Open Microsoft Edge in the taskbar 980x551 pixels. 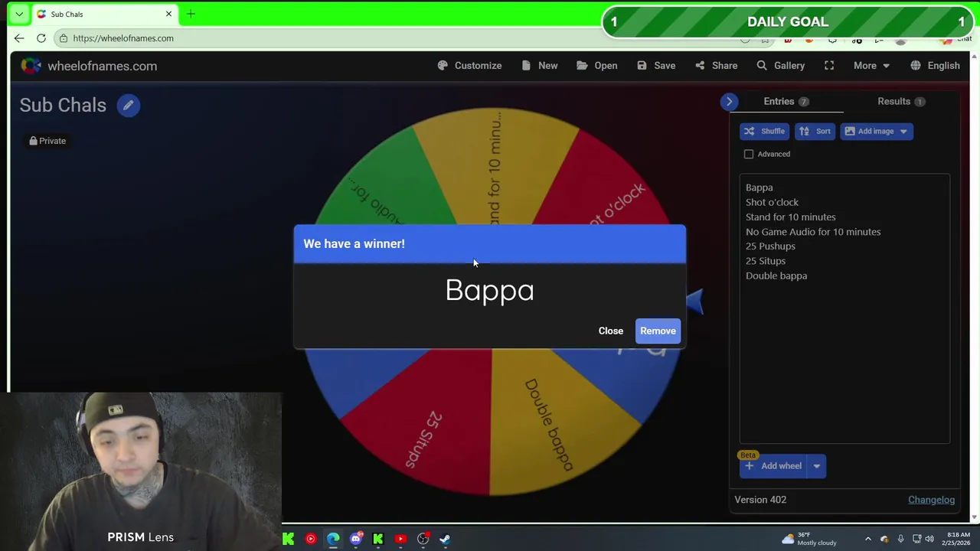tap(333, 539)
